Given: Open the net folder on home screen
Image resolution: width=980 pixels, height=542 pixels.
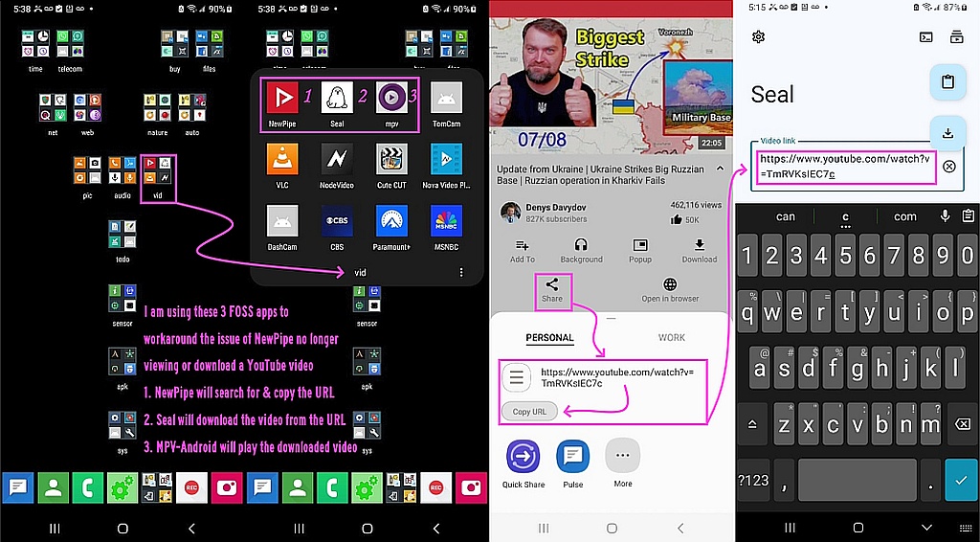Looking at the screenshot, I should click(x=54, y=107).
